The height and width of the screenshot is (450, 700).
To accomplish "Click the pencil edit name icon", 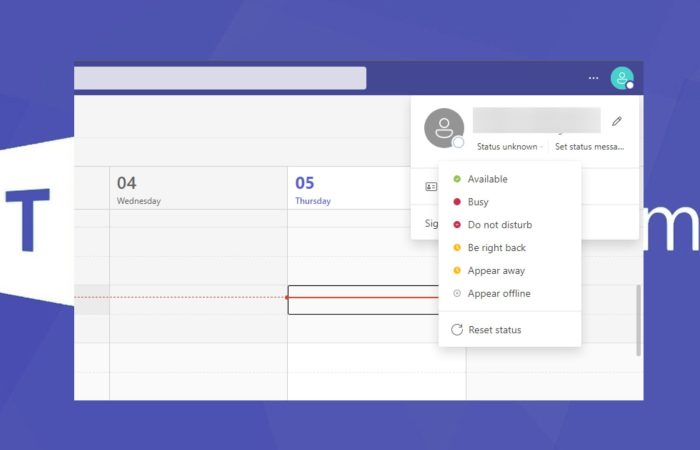I will coord(617,121).
